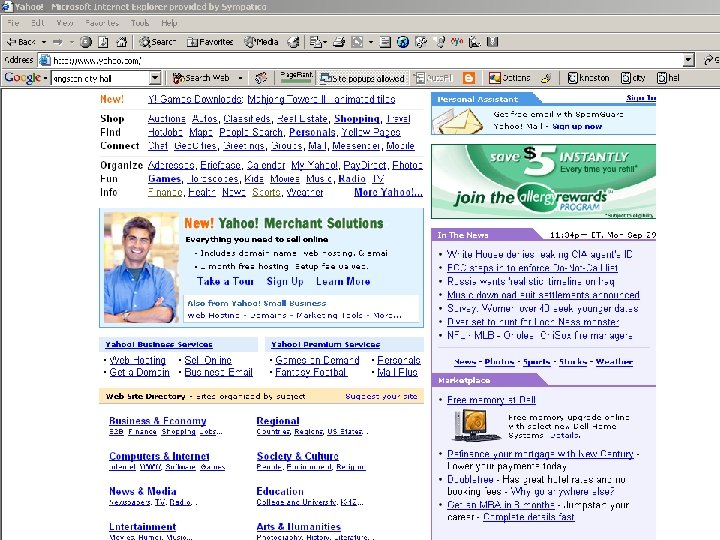Click the More Yahoo! link
Viewport: 720px width, 540px height.
388,192
